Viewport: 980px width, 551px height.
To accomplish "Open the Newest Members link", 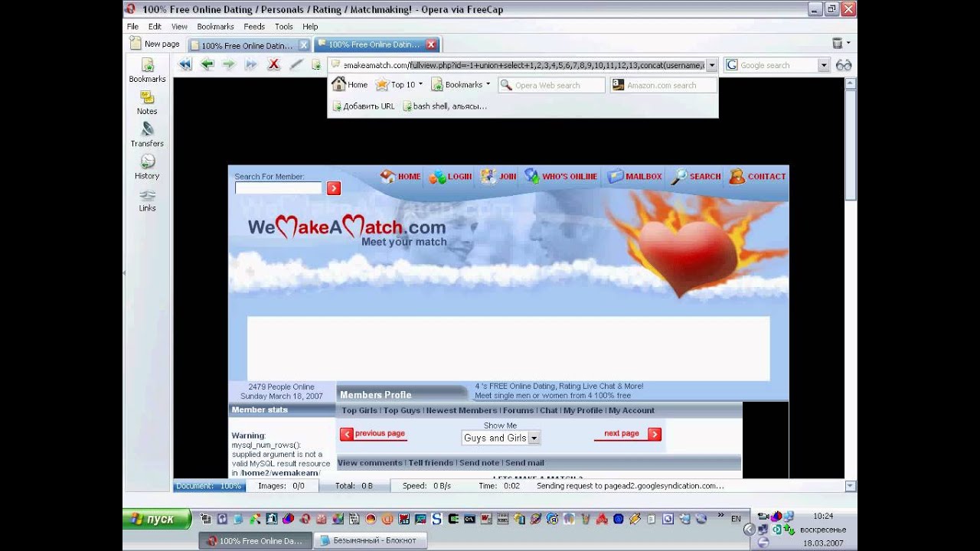I will pyautogui.click(x=462, y=411).
